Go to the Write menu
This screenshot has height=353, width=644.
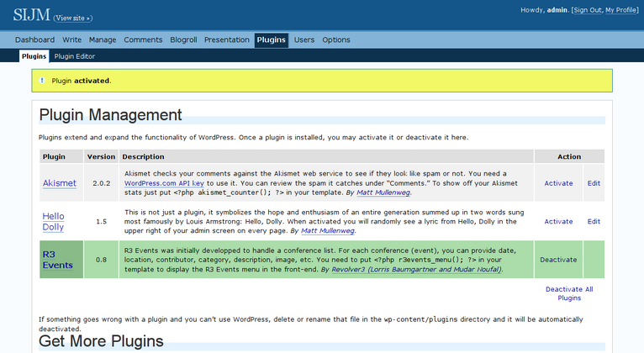(x=71, y=40)
